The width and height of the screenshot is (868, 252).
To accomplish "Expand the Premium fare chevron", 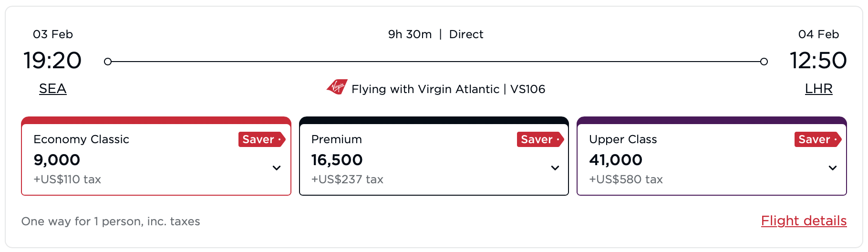I will coord(555,168).
